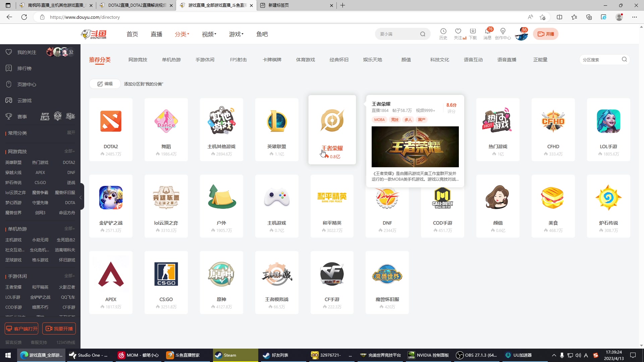
Task: Open the 美食 sandwich category icon
Action: coord(553,197)
